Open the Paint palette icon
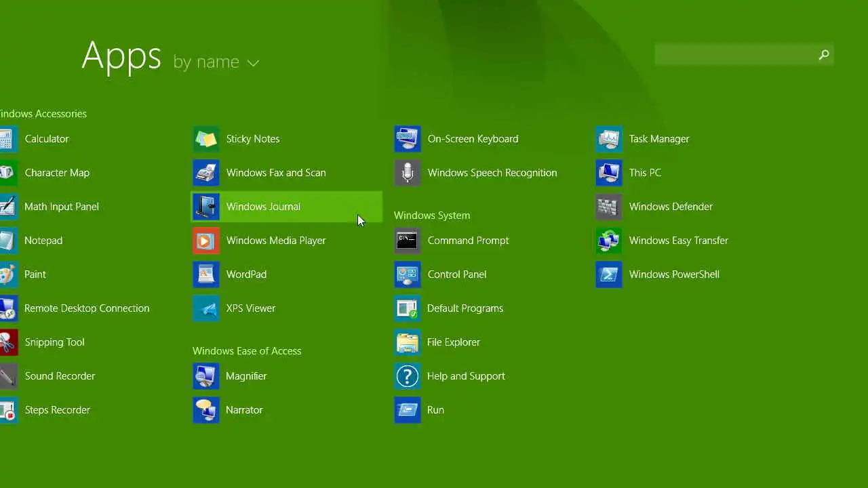Image resolution: width=868 pixels, height=488 pixels. [7, 274]
